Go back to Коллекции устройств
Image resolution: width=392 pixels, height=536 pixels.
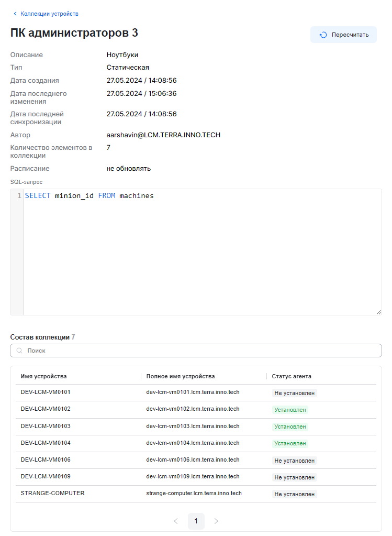[49, 14]
